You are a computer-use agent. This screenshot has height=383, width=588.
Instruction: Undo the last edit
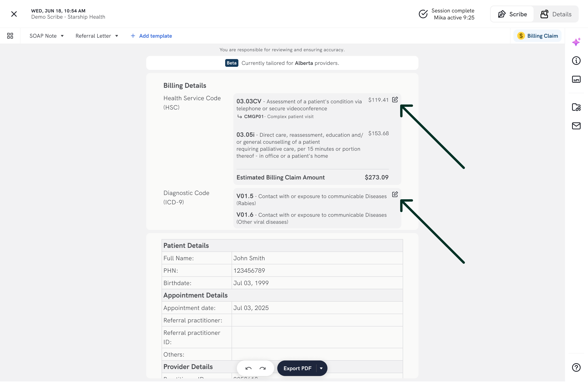pos(248,368)
